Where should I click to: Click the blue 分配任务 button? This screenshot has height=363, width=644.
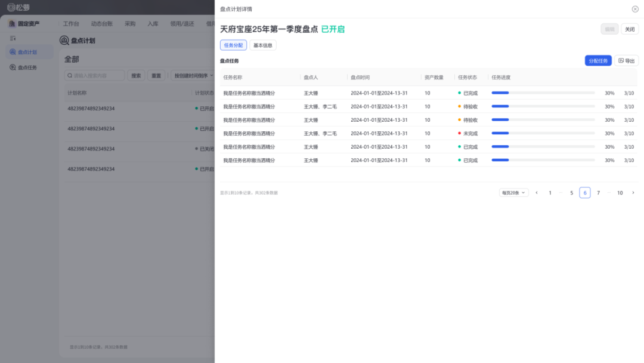coord(597,61)
